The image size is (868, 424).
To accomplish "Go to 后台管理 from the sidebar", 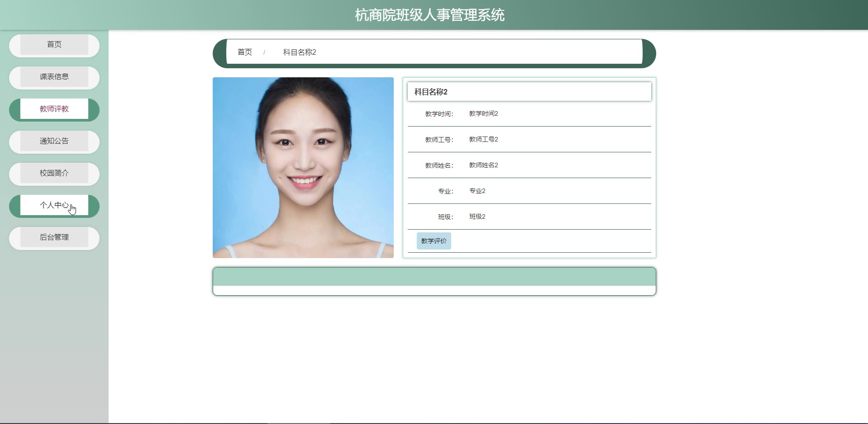I will tap(54, 237).
